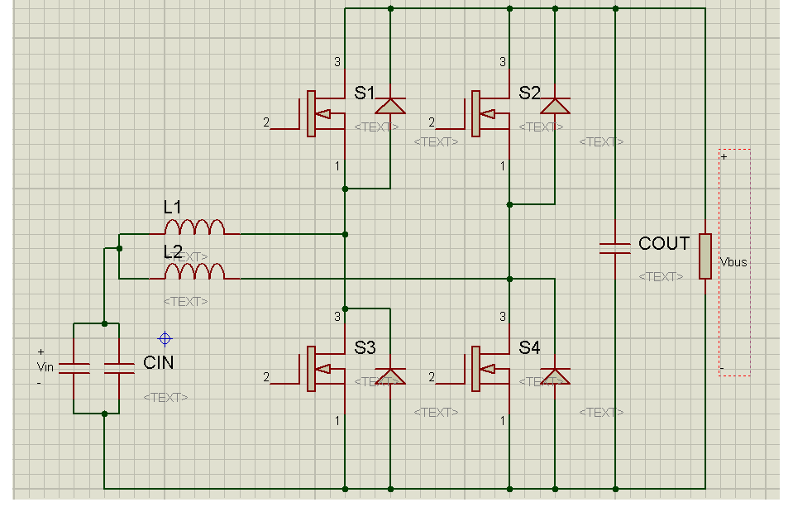Click source pin number 1 of S3

337,421
